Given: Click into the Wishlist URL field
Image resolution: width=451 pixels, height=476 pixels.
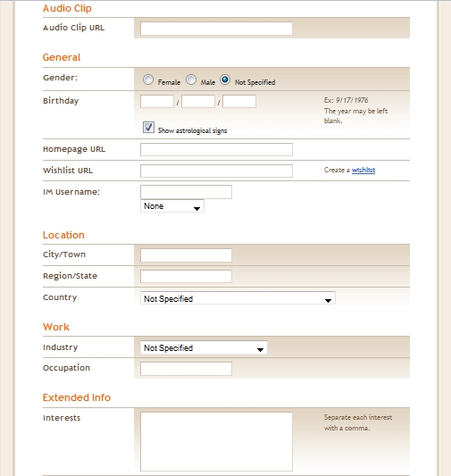Looking at the screenshot, I should point(216,171).
